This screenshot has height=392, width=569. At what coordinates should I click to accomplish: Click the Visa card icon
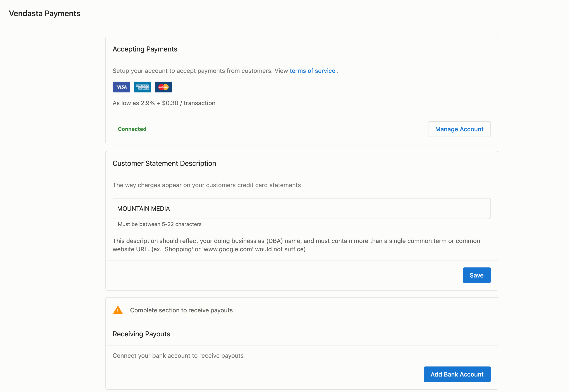tap(121, 87)
